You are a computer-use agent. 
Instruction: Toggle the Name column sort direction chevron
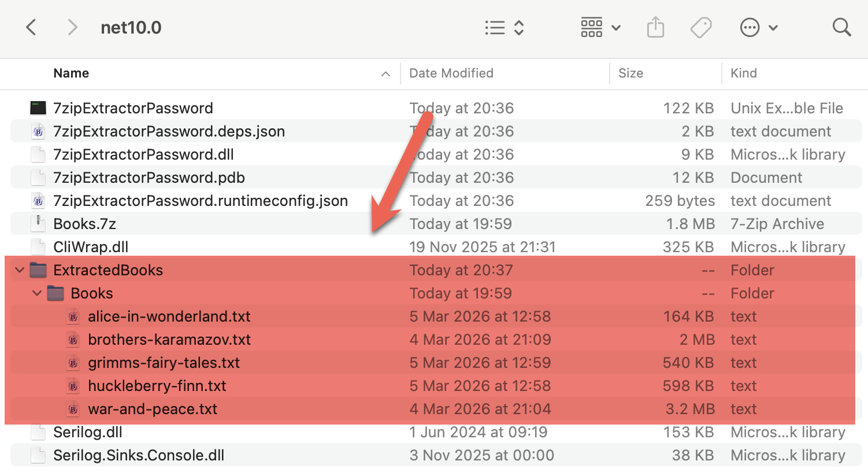click(385, 74)
